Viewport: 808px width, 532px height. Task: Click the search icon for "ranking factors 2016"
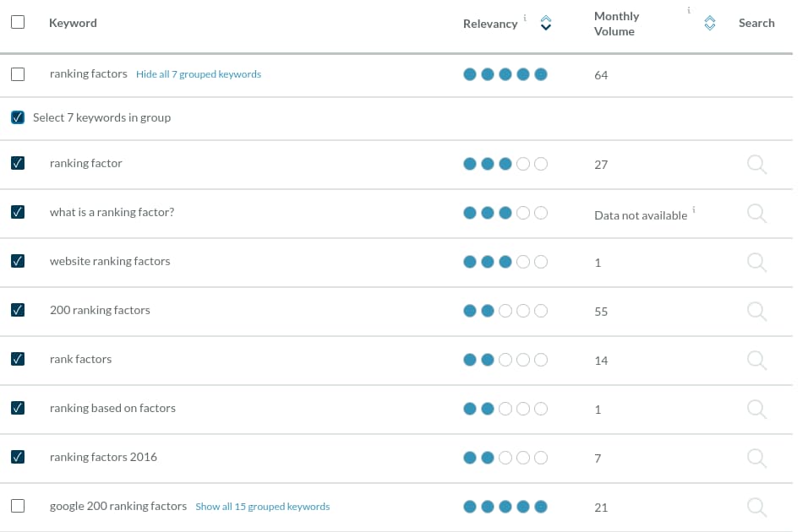756,458
